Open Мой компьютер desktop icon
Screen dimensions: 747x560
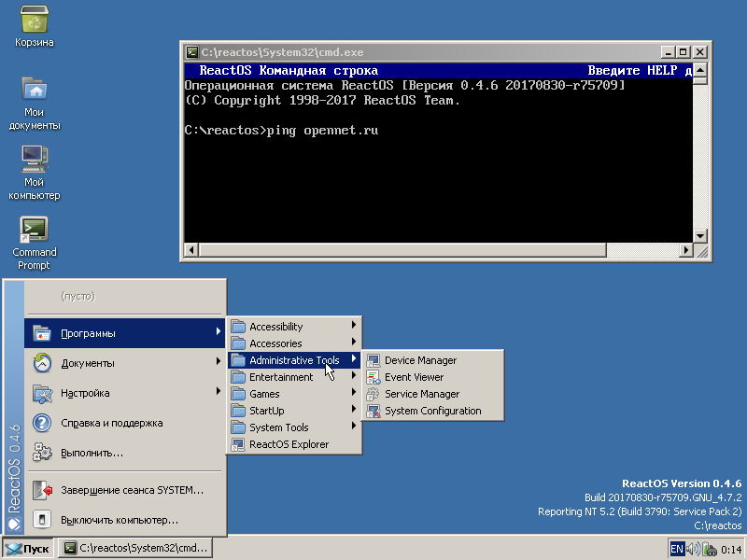[34, 161]
